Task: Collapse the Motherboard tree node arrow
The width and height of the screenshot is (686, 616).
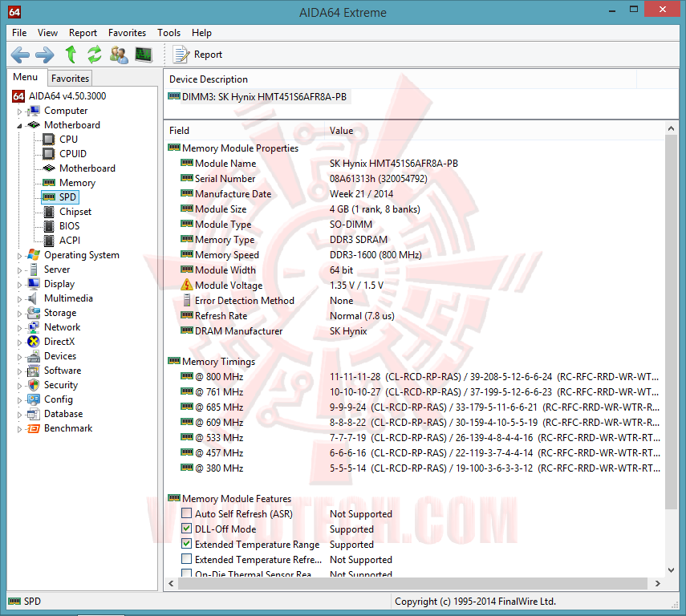Action: coord(19,126)
